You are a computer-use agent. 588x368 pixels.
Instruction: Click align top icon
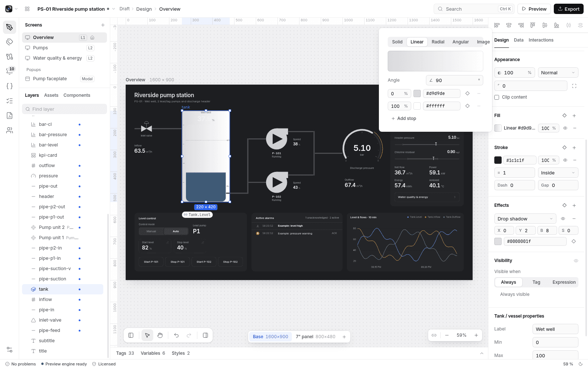point(533,25)
